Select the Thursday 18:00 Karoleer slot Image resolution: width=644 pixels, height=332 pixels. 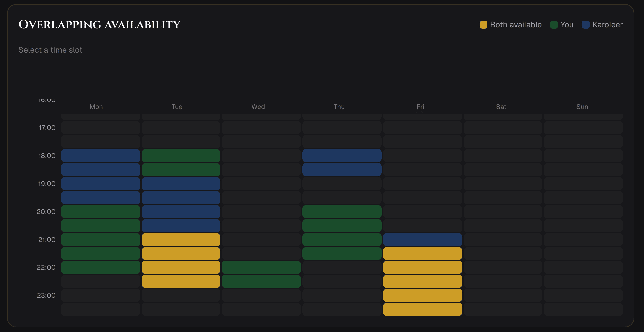342,155
